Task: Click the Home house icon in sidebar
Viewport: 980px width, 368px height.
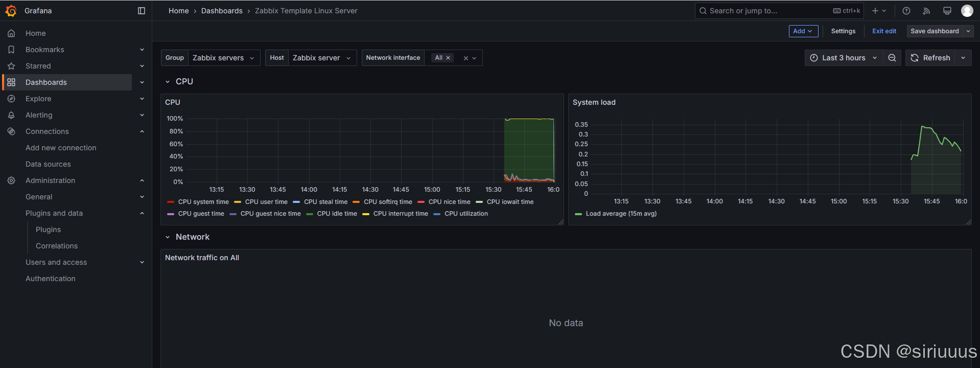Action: pos(11,33)
